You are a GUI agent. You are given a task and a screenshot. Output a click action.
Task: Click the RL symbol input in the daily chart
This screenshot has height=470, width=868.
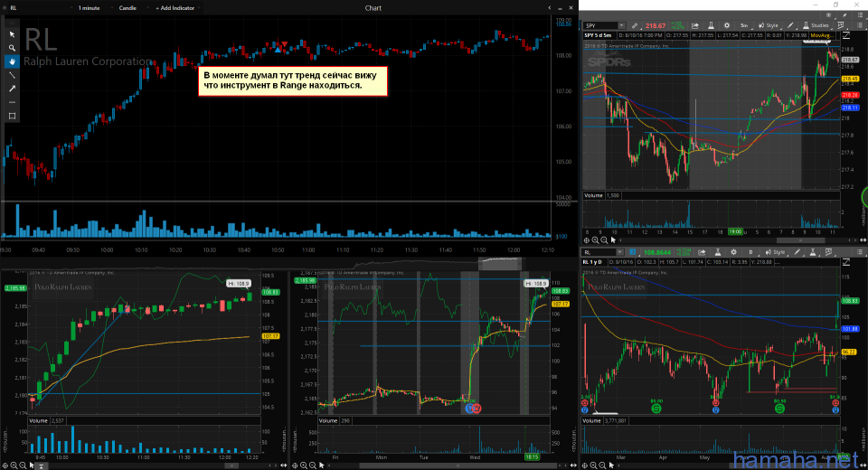(600, 252)
